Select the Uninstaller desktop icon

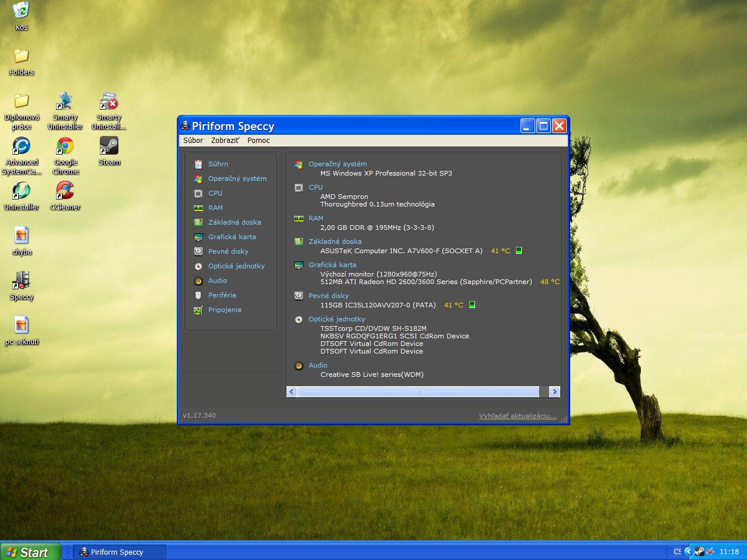(x=22, y=191)
